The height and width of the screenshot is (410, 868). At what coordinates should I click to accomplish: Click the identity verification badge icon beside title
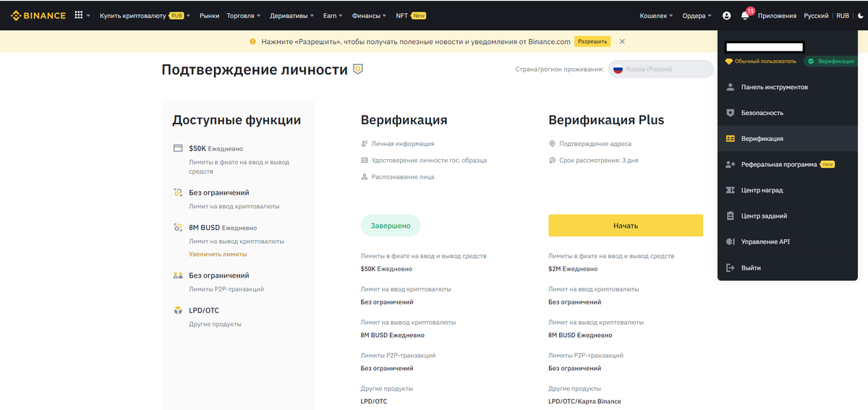357,69
